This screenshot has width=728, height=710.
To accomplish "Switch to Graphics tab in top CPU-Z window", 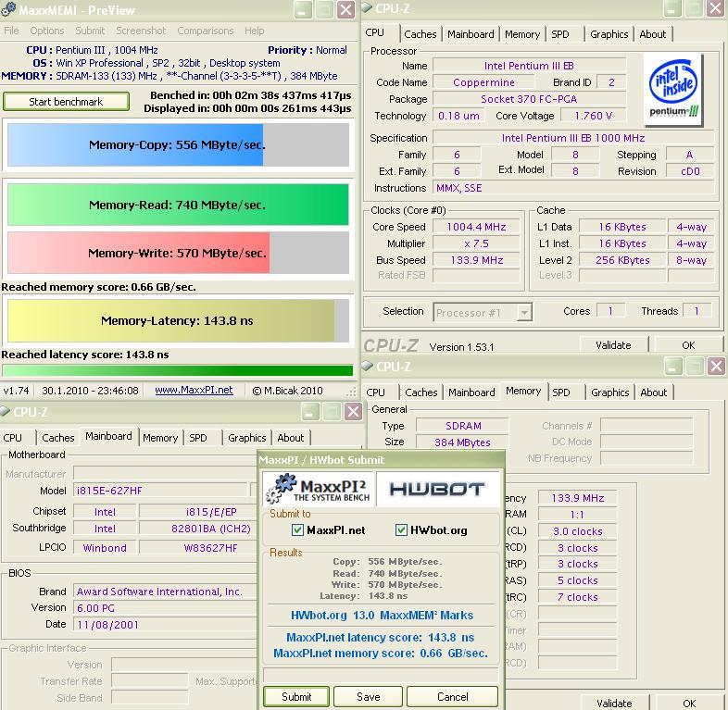I will [x=609, y=34].
